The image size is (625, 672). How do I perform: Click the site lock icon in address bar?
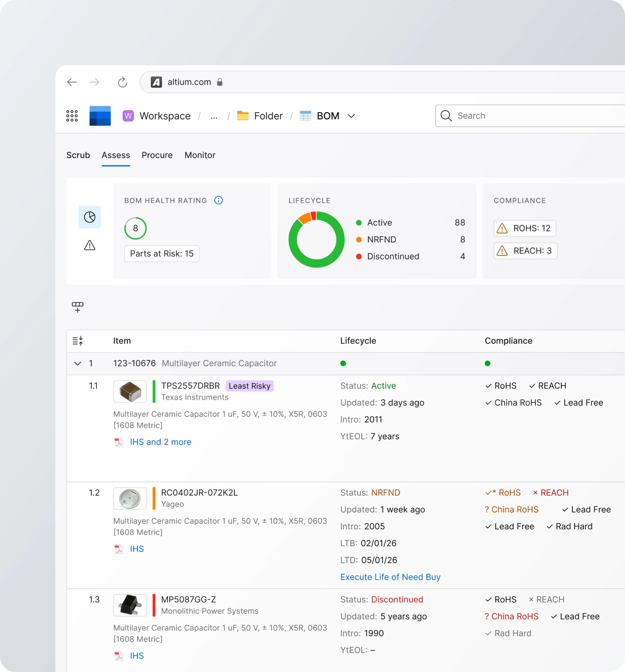220,82
